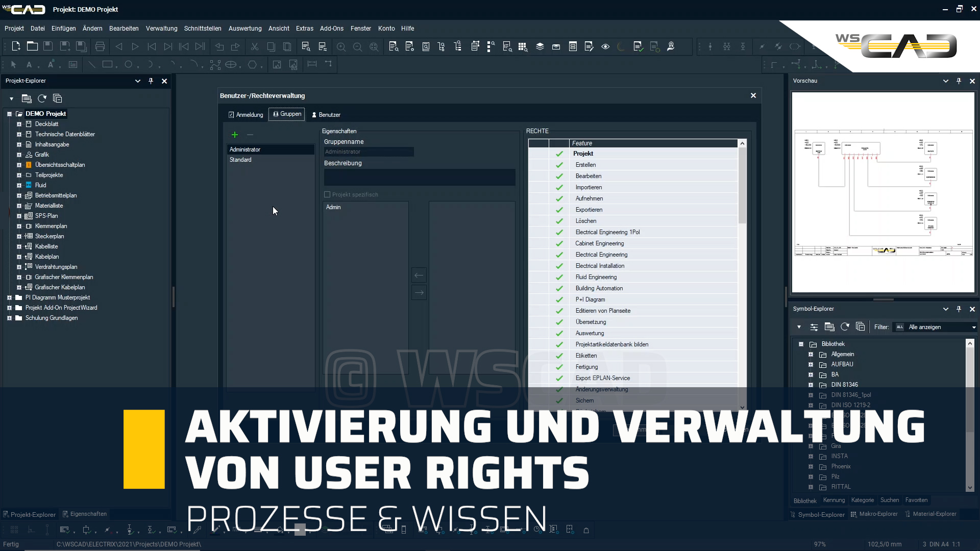Zoom in using the magnifier-plus icon
This screenshot has width=980, height=551.
click(x=341, y=46)
